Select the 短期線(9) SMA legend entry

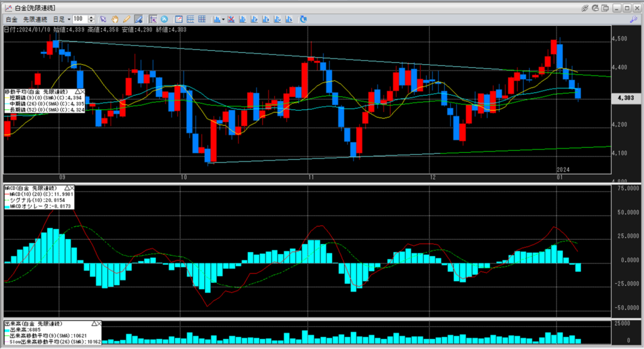tap(43, 98)
